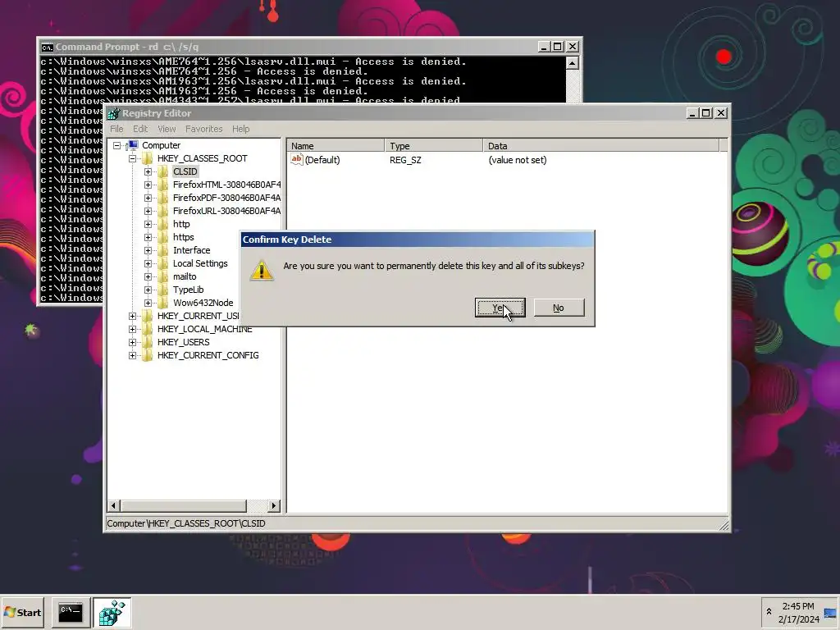This screenshot has width=840, height=630.
Task: Expand the HKEY_USERS hive
Action: [132, 342]
